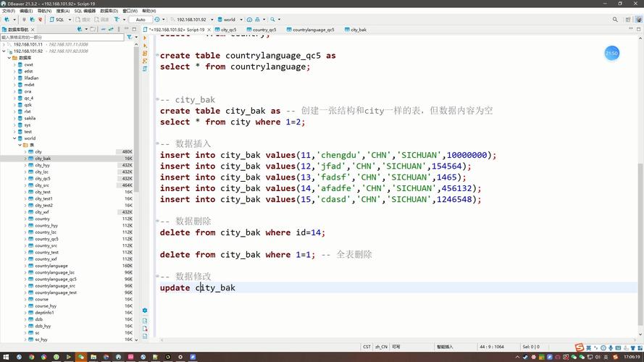Click the collapse all icon in navigator
Screen dimensions: 644x362
103,30
